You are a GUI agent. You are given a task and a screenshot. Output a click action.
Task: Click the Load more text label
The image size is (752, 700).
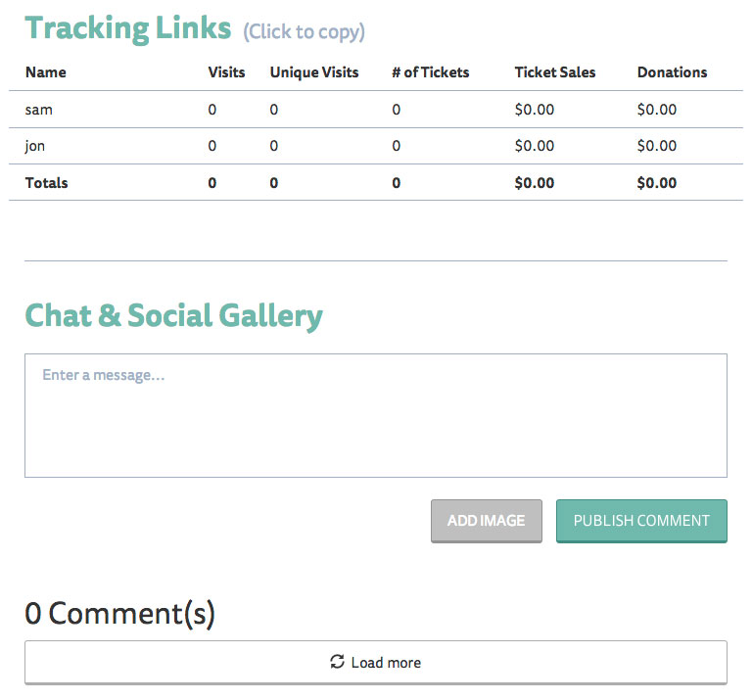pyautogui.click(x=386, y=663)
